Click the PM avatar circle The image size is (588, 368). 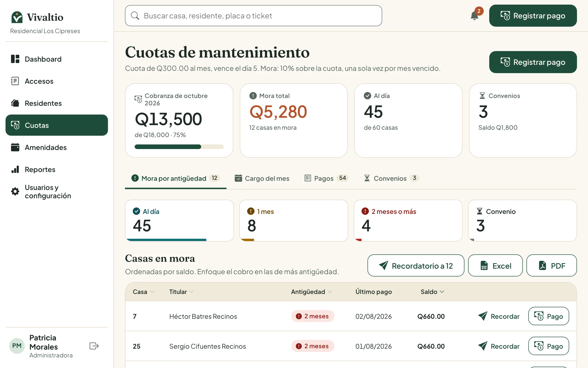click(x=17, y=346)
